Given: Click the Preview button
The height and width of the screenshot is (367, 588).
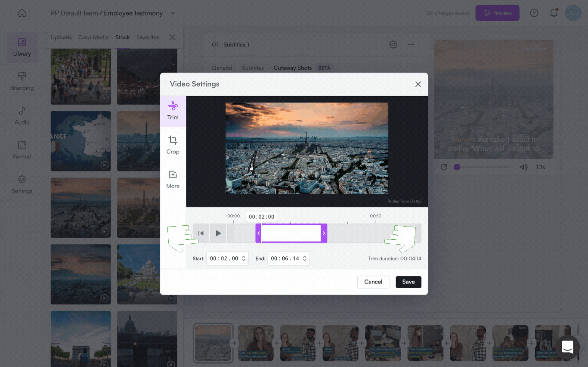Looking at the screenshot, I should (497, 13).
